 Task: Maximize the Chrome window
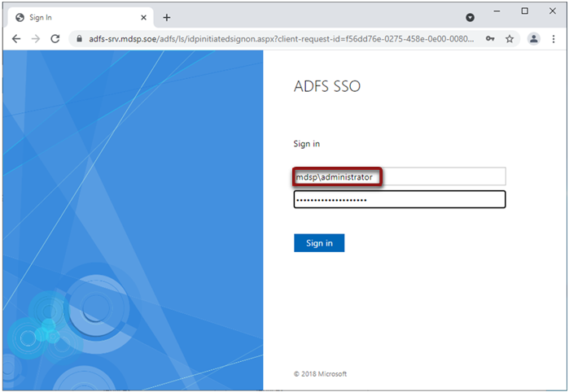pos(525,11)
